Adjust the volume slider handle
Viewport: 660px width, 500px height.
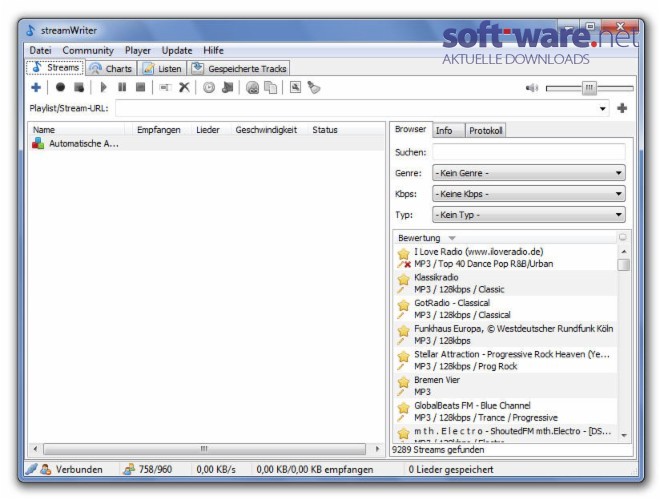pyautogui.click(x=589, y=88)
